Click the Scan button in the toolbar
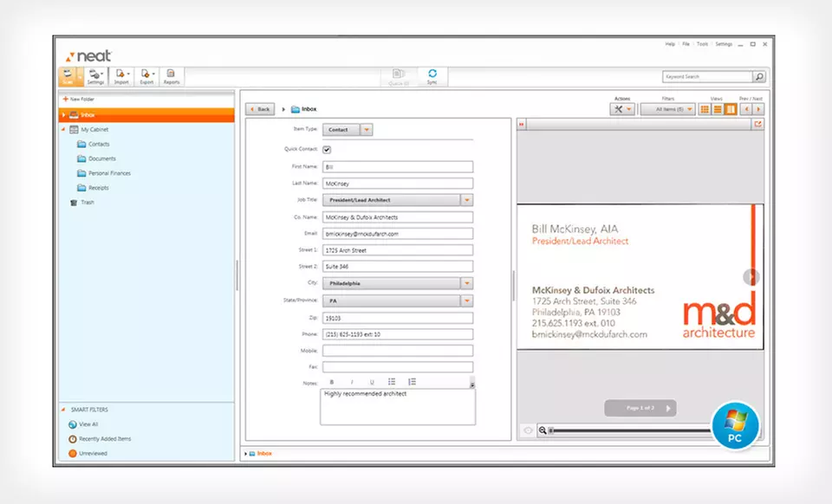Viewport: 832px width, 504px height. 68,76
